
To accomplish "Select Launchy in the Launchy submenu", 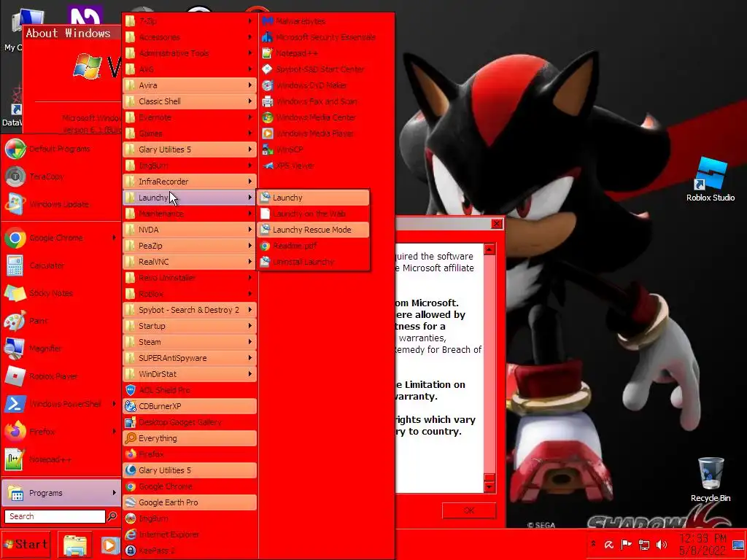I will click(314, 198).
